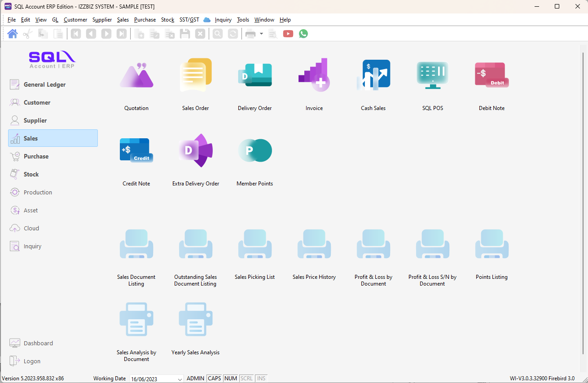Viewport: 588px width, 383px height.
Task: Click version text 5.2023.958.832 x86
Action: (33, 379)
